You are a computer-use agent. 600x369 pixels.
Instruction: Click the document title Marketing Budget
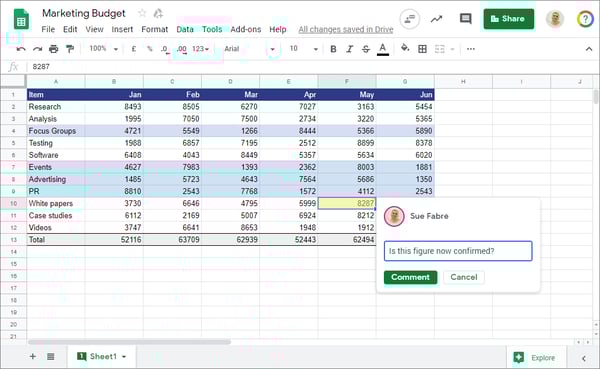(x=83, y=13)
